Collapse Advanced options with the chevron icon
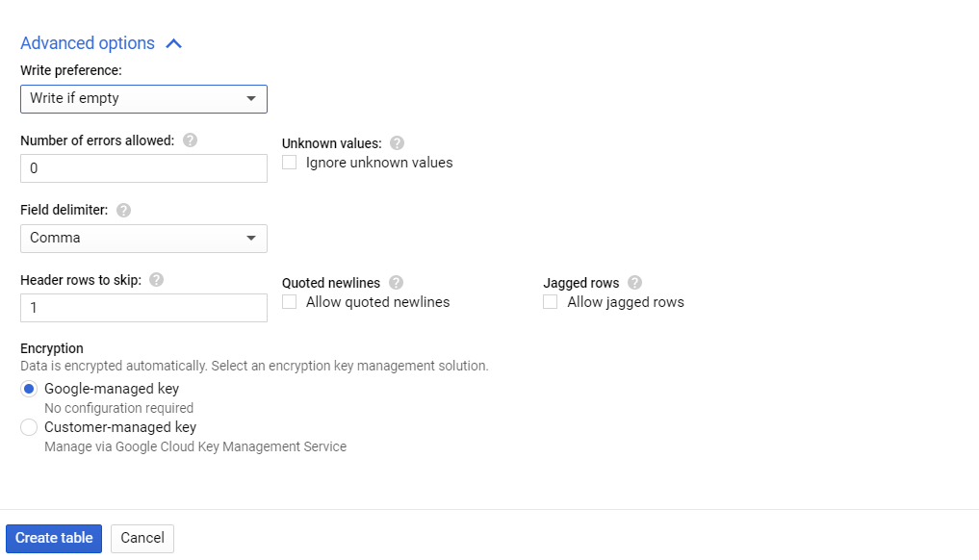The width and height of the screenshot is (979, 560). (174, 43)
